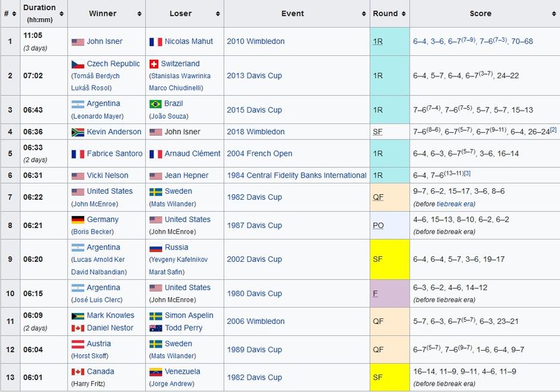560x392 pixels.
Task: Click the Brazil flag icon
Action: (x=155, y=104)
